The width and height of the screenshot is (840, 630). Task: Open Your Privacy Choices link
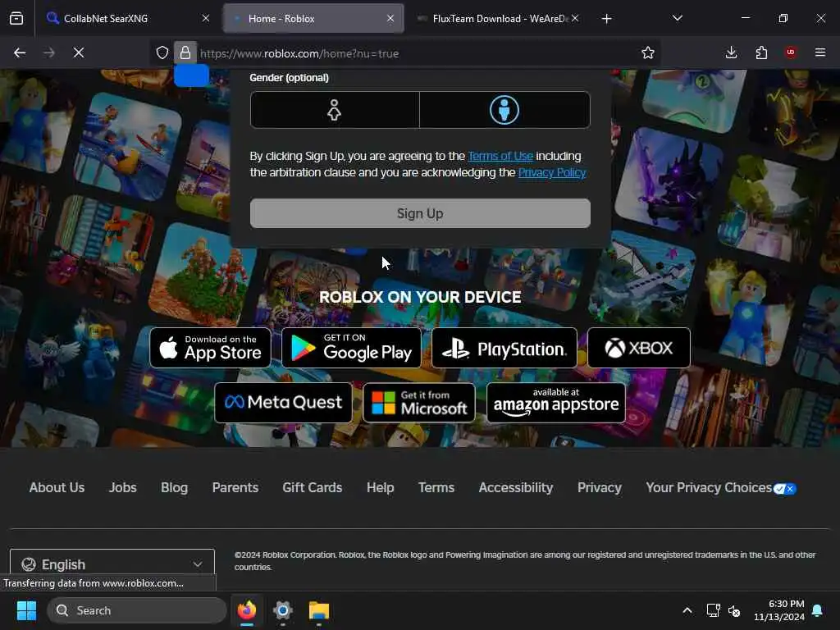click(x=721, y=487)
